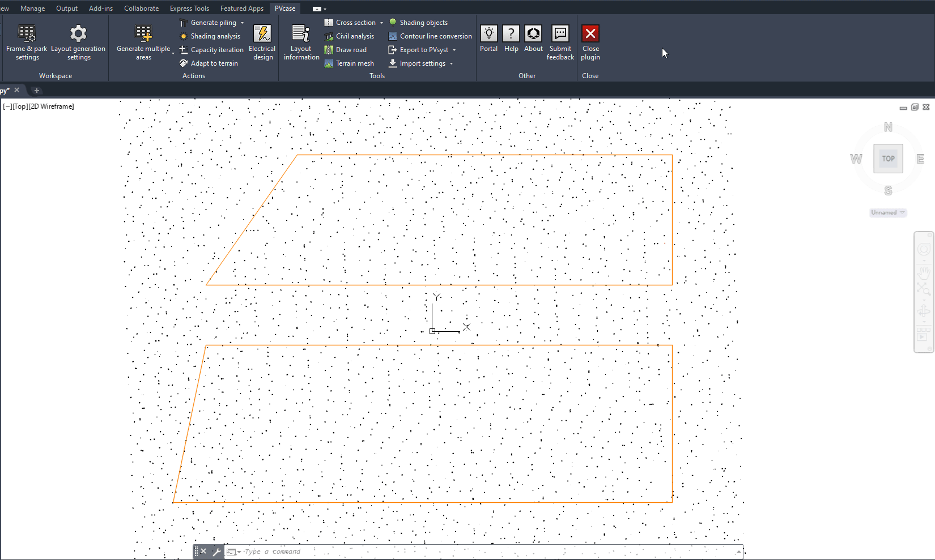This screenshot has width=935, height=560.
Task: Click Generate multiple areas tool
Action: [143, 42]
